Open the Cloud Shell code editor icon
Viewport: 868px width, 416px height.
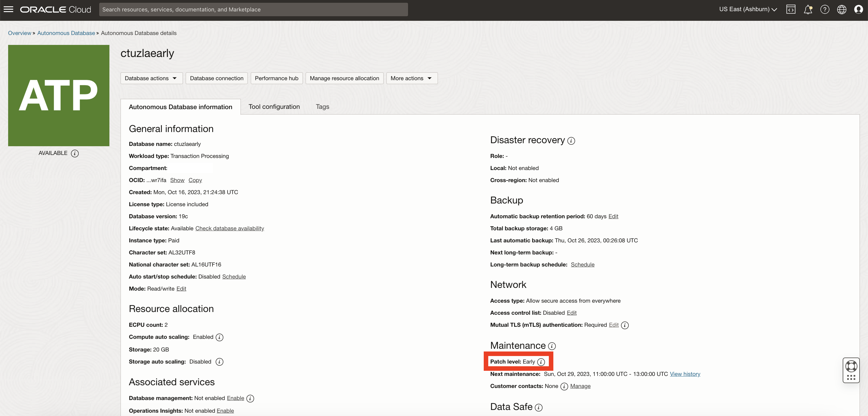point(791,9)
